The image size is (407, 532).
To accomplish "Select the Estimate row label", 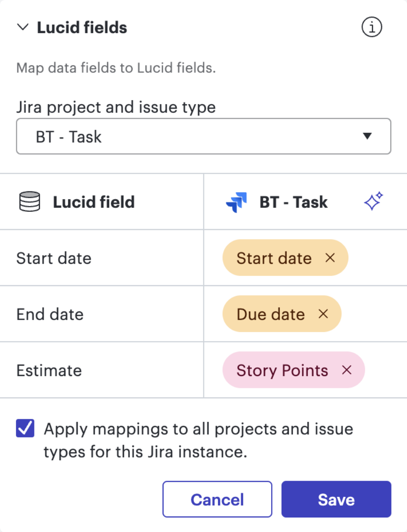I will (x=49, y=370).
